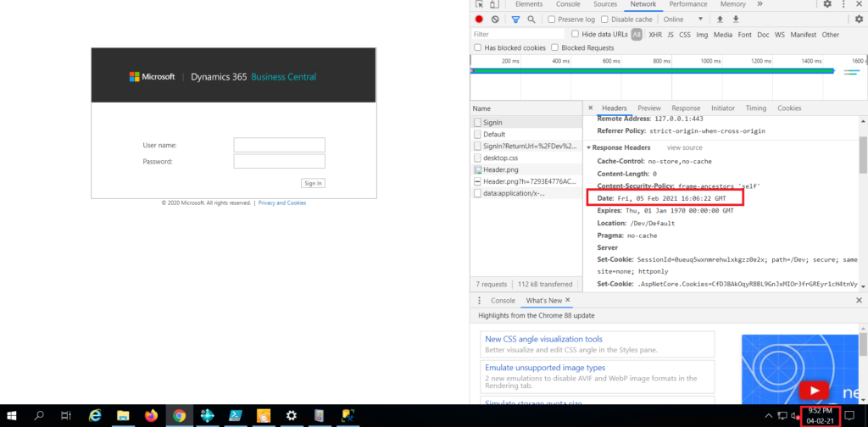Export HAR file with download arrow
868x427 pixels.
[736, 19]
